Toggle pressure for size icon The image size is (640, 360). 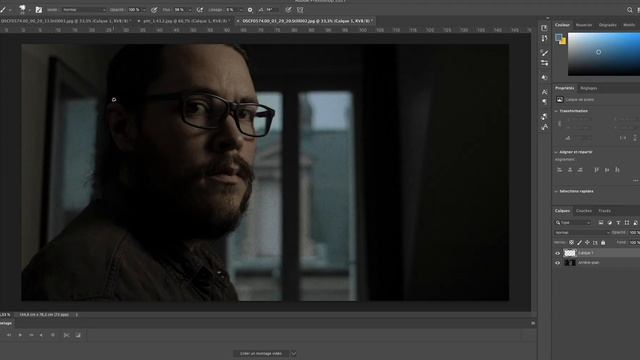[x=289, y=10]
